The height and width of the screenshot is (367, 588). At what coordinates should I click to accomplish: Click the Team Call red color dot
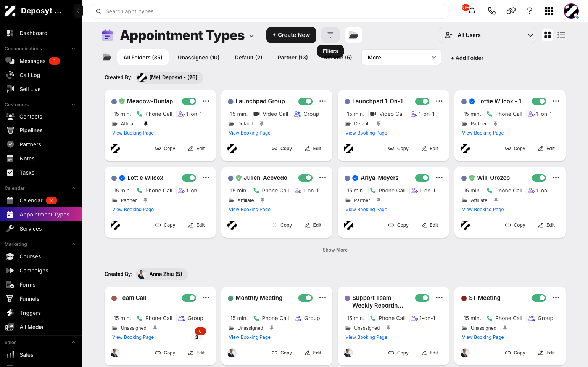(114, 298)
